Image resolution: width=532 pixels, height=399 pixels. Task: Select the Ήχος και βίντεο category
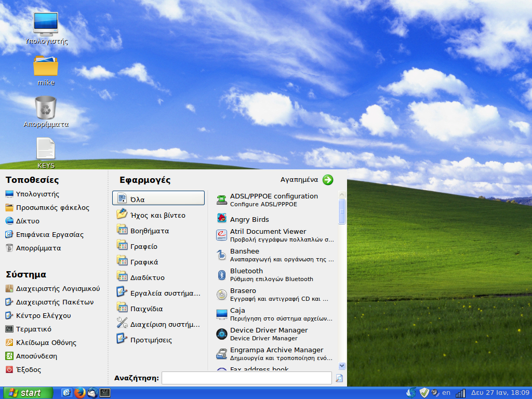click(x=158, y=215)
